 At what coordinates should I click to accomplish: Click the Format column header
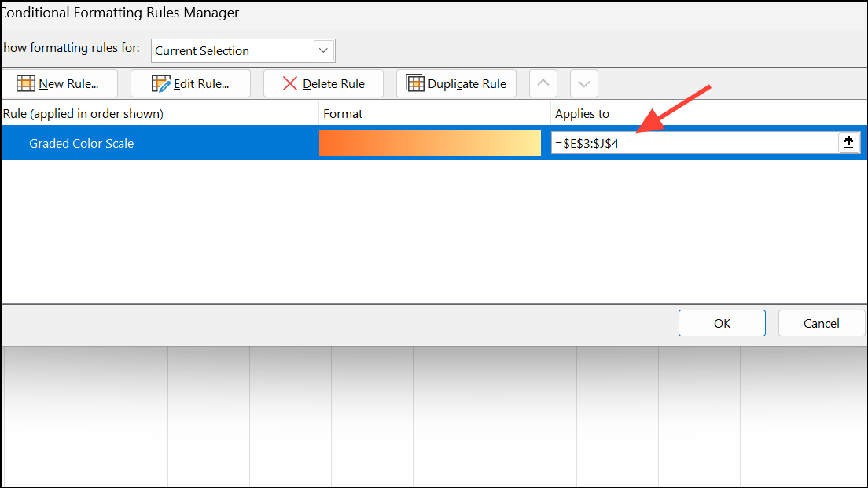click(x=342, y=113)
